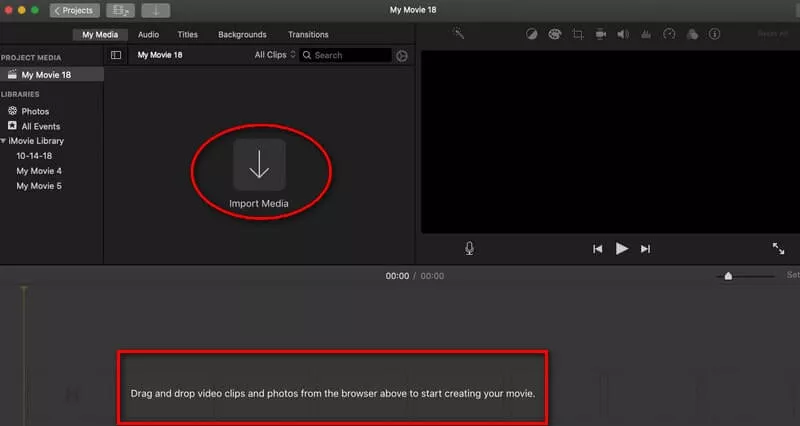
Task: Switch to the Backgrounds tab
Action: click(x=242, y=35)
